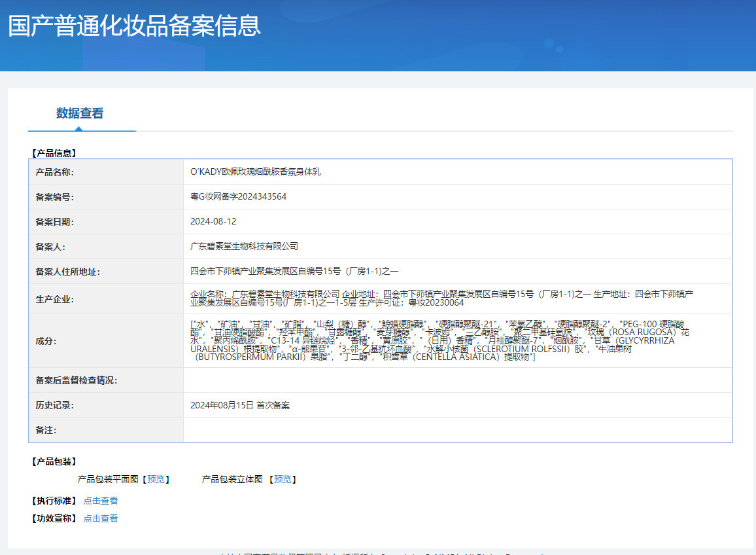
Task: Open 点击查看 link for 功效宣称
Action: coord(101,518)
